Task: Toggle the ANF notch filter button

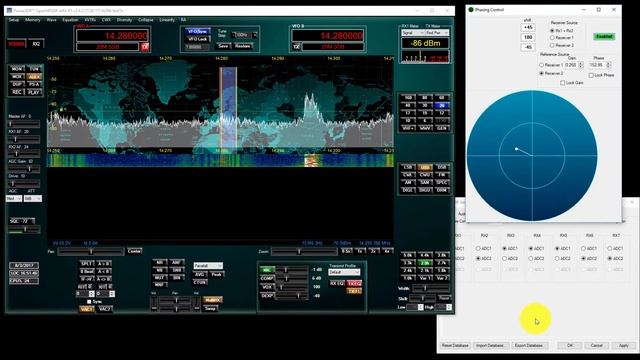Action: tap(176, 262)
